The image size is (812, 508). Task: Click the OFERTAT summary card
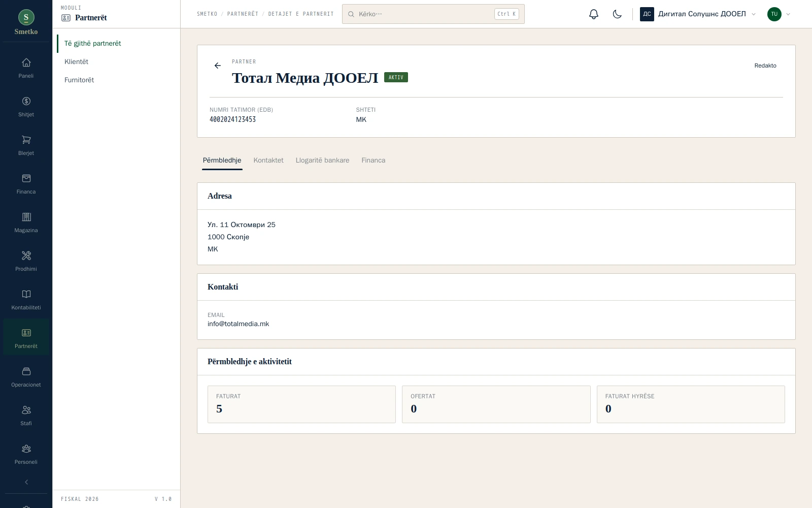point(496,404)
